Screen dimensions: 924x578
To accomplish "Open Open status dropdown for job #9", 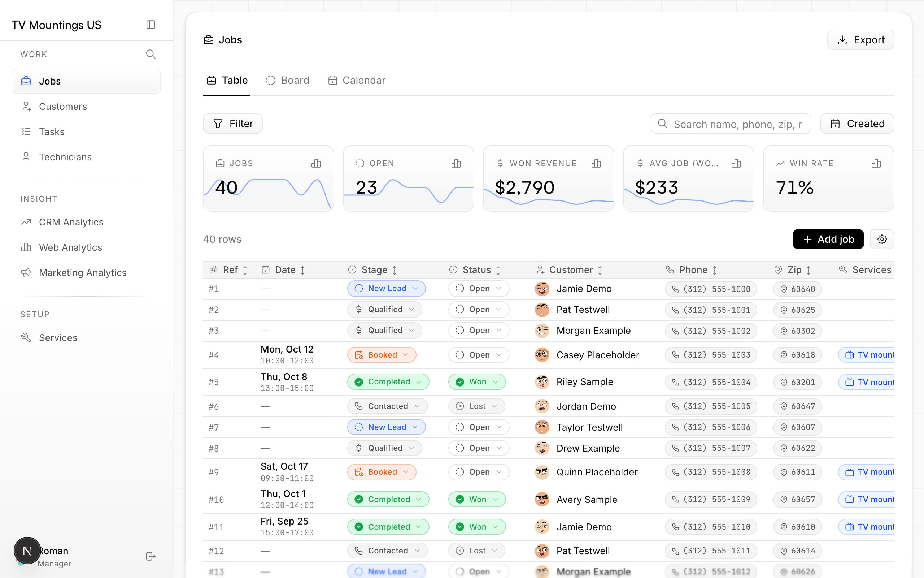I will 479,472.
